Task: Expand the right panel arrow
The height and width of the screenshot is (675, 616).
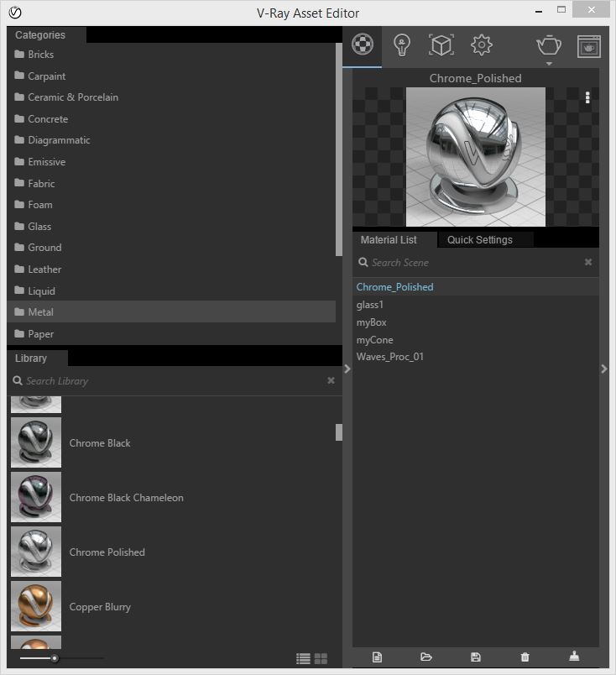Action: pyautogui.click(x=604, y=369)
